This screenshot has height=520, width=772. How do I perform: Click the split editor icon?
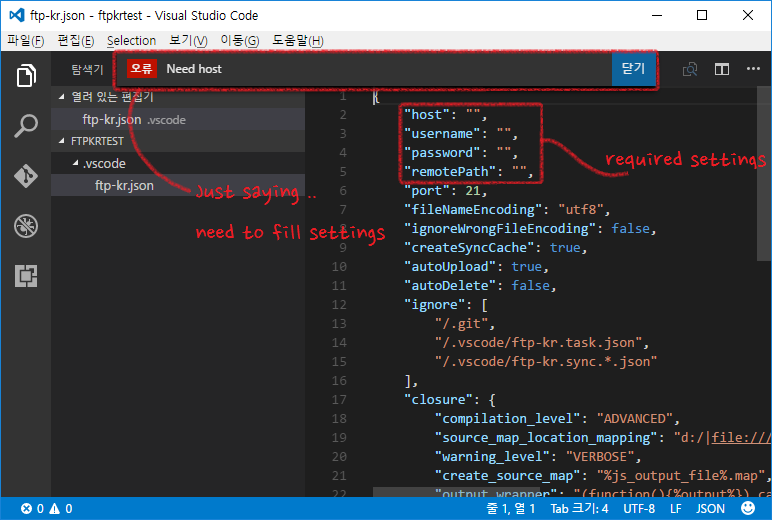click(722, 69)
